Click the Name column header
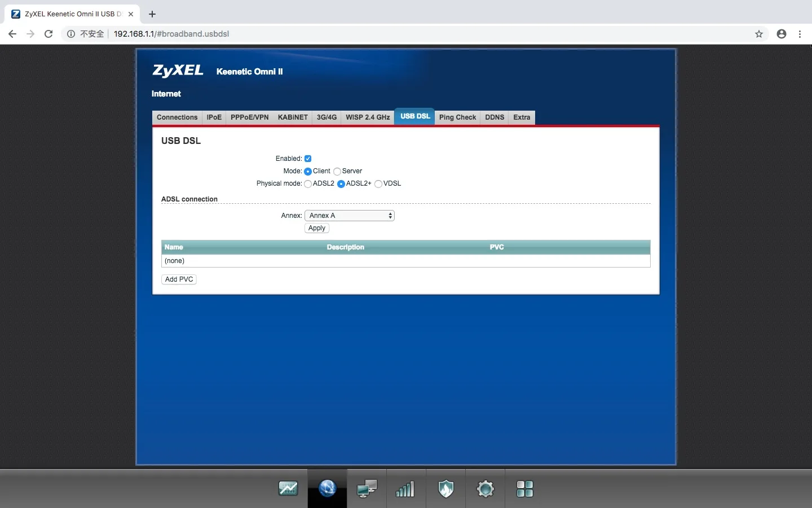812x508 pixels. pyautogui.click(x=174, y=247)
